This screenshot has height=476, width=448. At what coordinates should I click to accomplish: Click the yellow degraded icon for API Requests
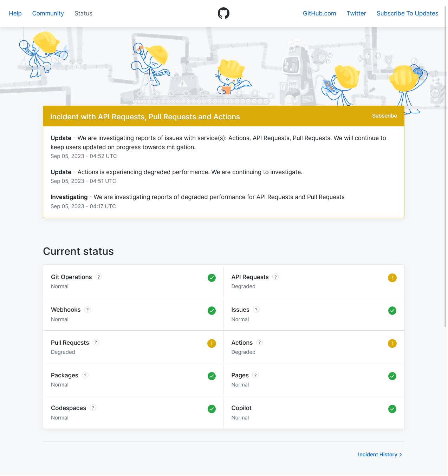(392, 278)
